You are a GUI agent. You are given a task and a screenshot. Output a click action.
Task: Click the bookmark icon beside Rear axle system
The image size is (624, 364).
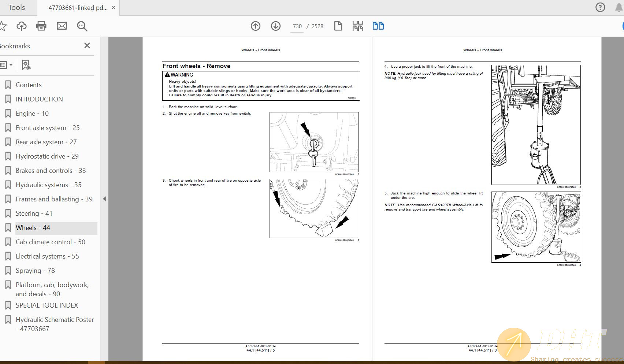pyautogui.click(x=8, y=142)
